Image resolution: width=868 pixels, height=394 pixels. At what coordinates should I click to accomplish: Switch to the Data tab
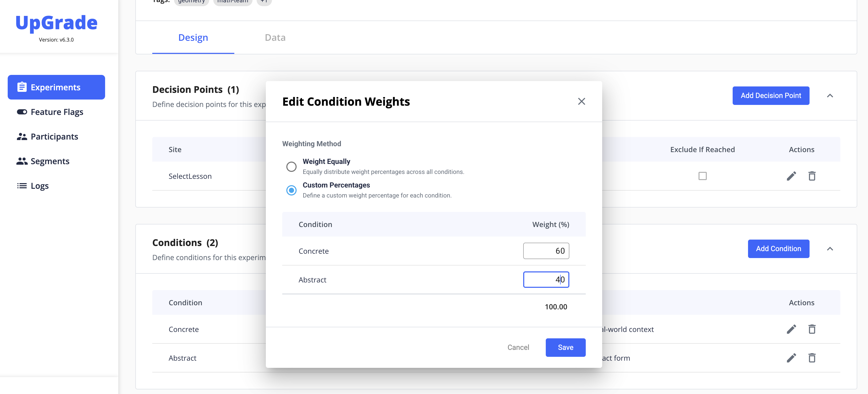275,37
